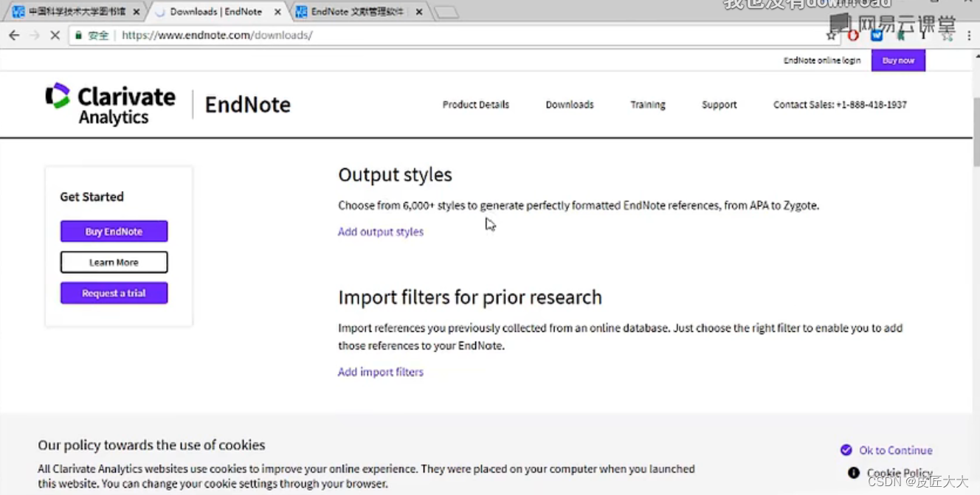Open the Add output styles link
The image size is (980, 495).
click(380, 232)
